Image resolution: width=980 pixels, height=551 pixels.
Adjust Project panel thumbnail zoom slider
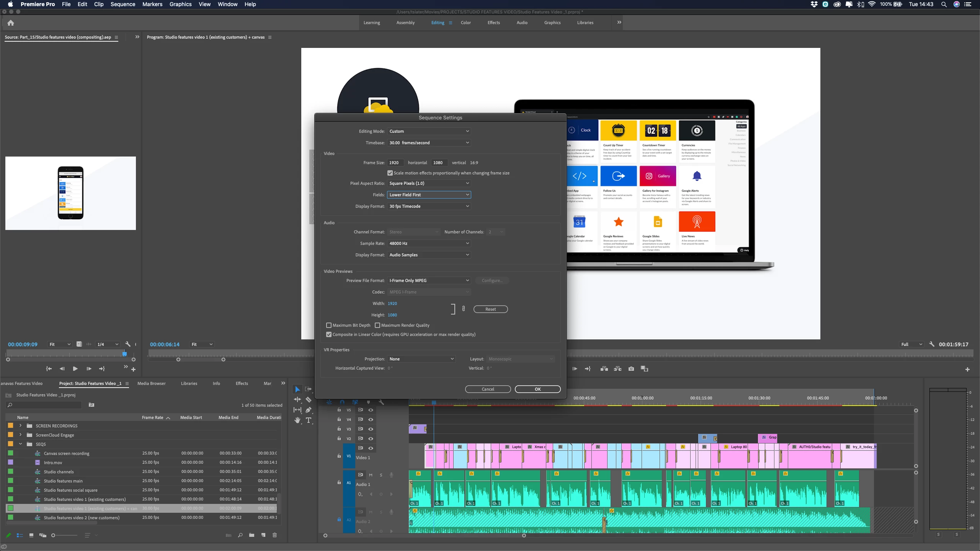coord(54,535)
